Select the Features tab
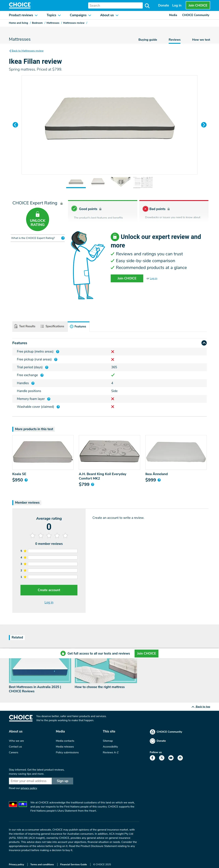This screenshot has width=219, height=868. click(x=78, y=327)
